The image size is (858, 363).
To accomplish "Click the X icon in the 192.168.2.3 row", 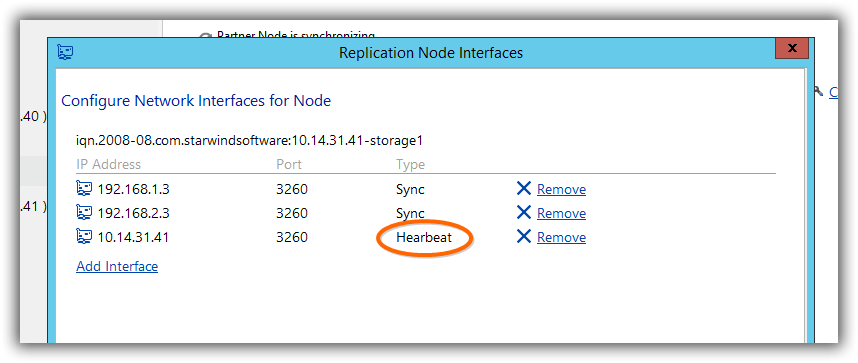I will coord(524,212).
